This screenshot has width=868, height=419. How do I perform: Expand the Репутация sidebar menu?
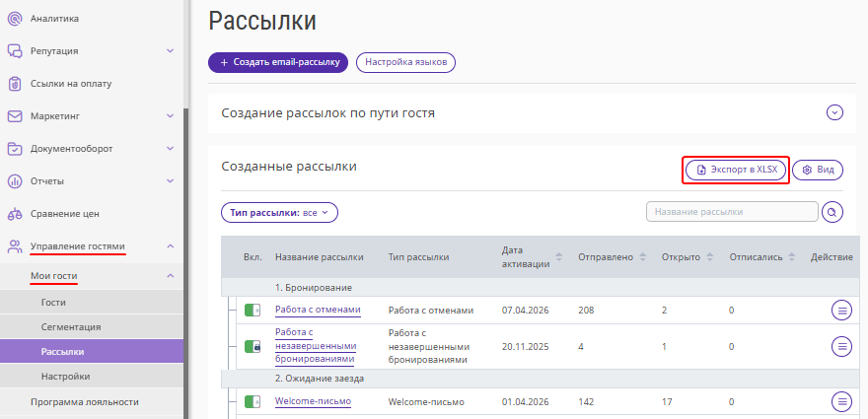click(x=170, y=50)
